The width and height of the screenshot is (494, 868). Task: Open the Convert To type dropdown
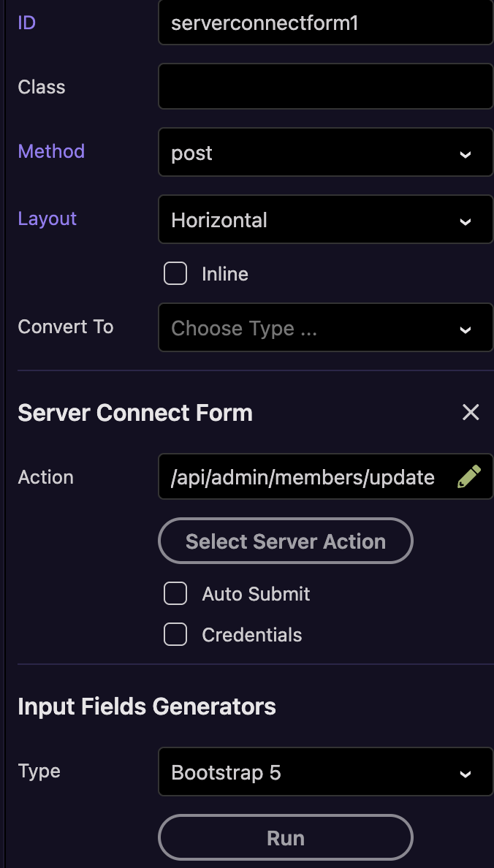(x=325, y=328)
